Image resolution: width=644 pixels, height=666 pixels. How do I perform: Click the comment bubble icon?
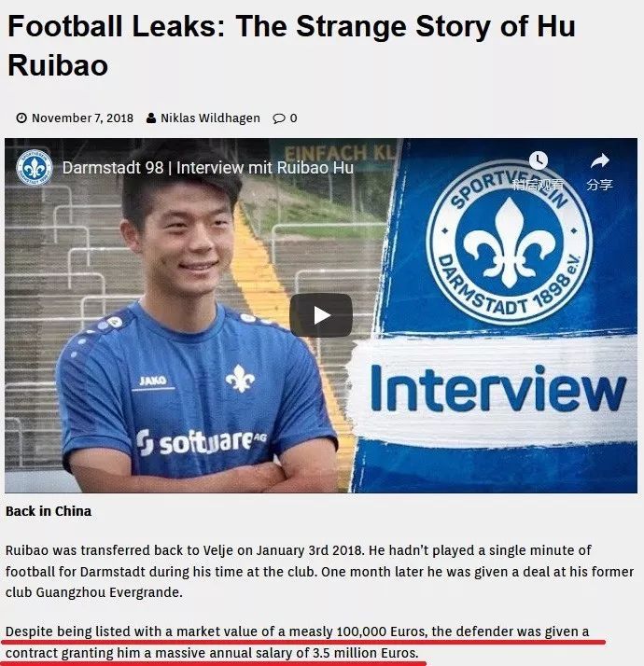(x=279, y=118)
